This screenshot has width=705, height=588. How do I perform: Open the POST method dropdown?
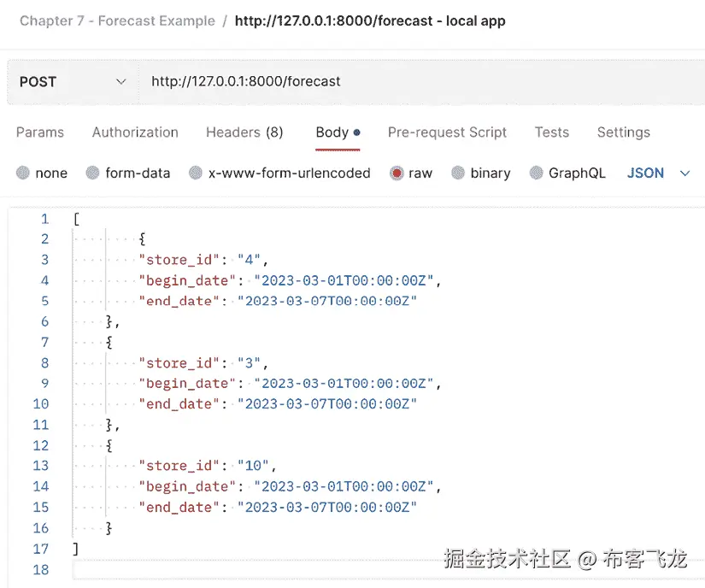pyautogui.click(x=73, y=81)
